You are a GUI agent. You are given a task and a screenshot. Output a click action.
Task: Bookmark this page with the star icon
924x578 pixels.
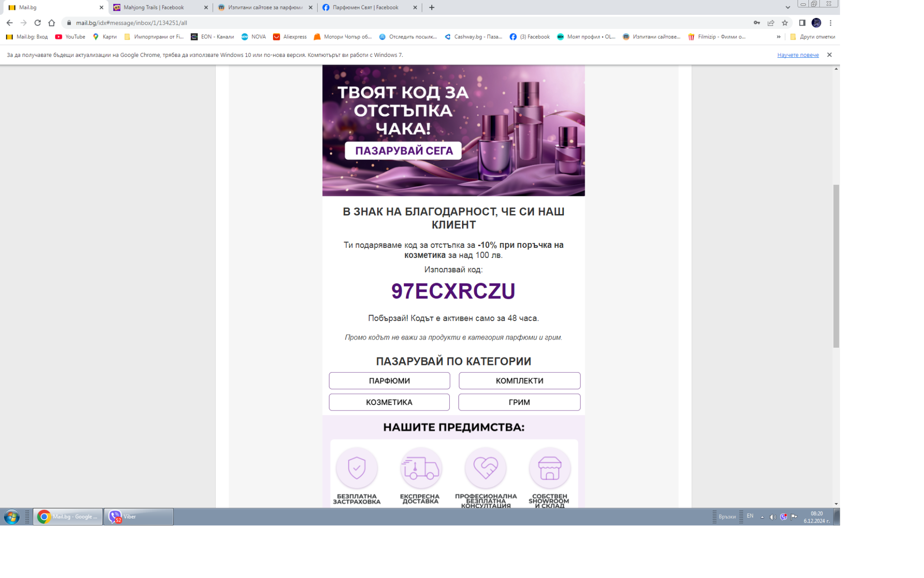point(785,23)
